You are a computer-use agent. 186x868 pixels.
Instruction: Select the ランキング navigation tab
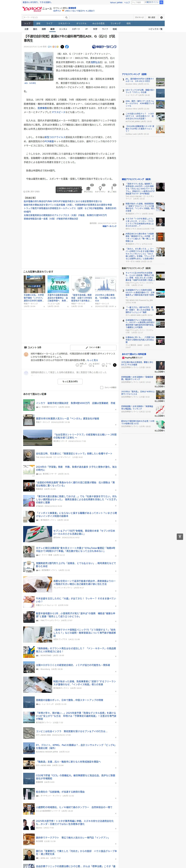(115, 24)
